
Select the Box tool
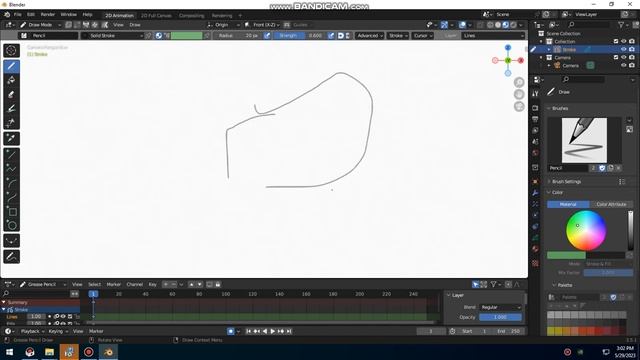[11, 211]
